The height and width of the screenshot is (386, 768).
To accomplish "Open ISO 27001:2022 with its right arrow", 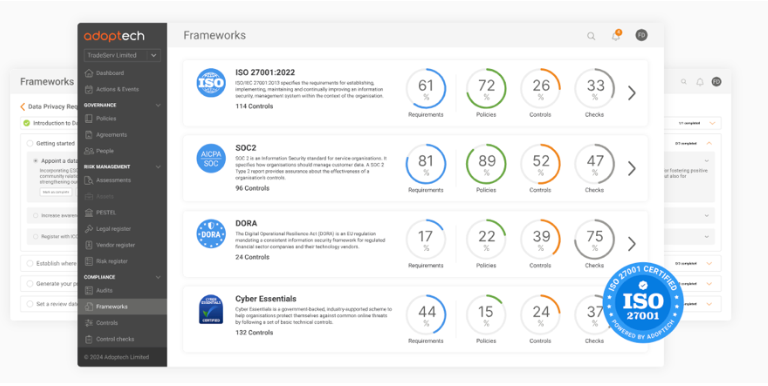I will (x=632, y=93).
